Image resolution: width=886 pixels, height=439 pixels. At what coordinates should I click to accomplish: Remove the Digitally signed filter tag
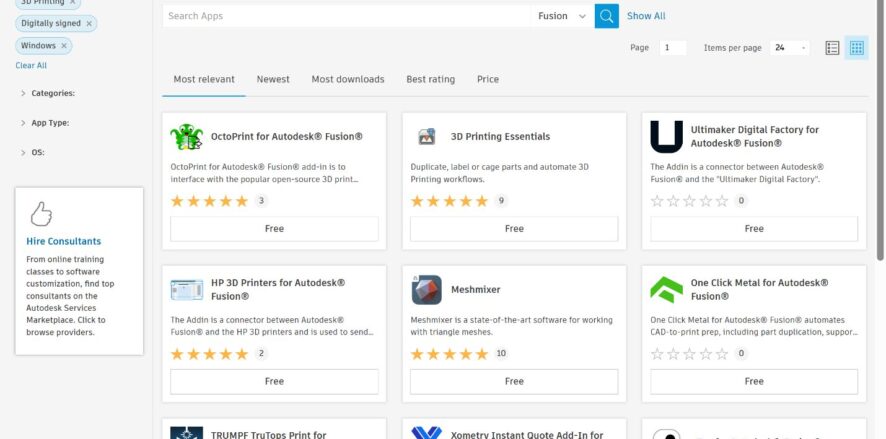pyautogui.click(x=89, y=24)
